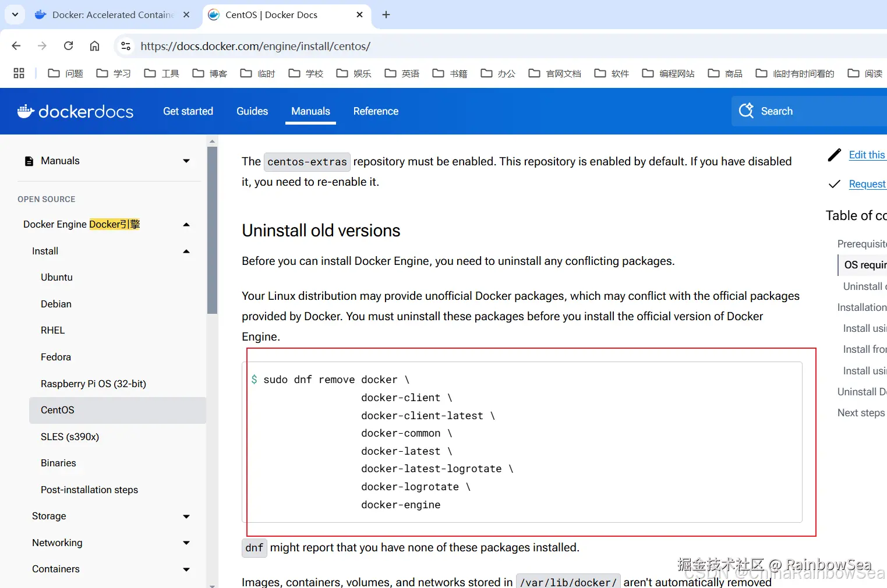Click the browser back arrow

coord(16,46)
